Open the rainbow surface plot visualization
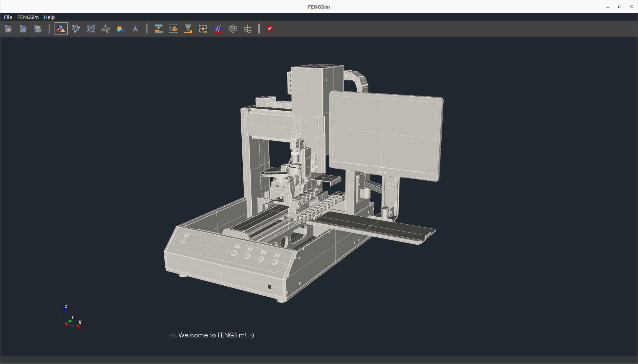Screen dimensions: 638x364 (120, 29)
